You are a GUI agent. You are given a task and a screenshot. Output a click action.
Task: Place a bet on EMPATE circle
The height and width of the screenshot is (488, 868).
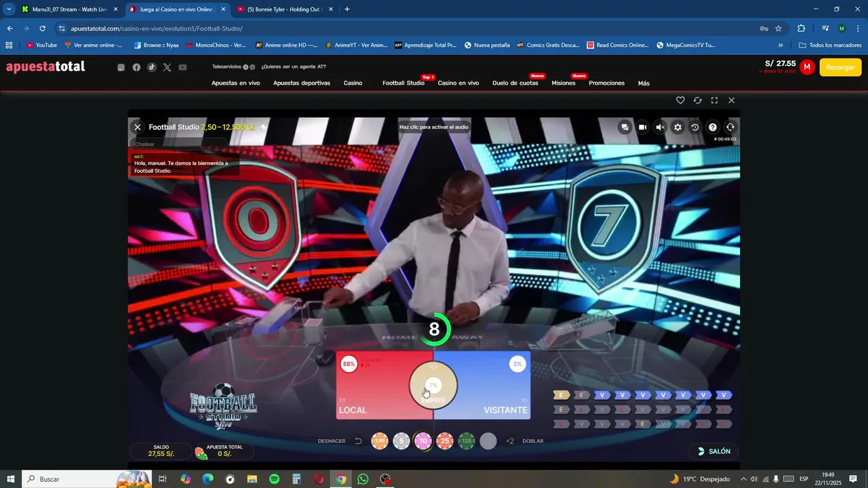(x=433, y=385)
